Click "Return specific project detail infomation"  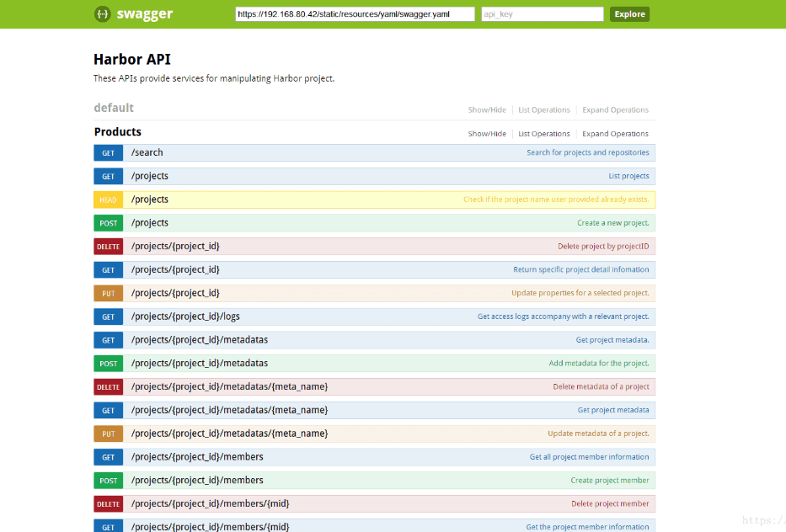581,269
